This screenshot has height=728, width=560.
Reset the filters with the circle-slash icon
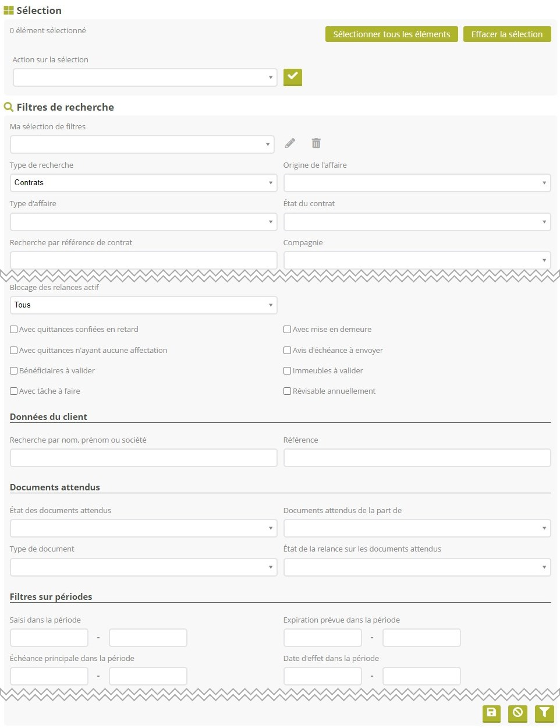(x=518, y=713)
